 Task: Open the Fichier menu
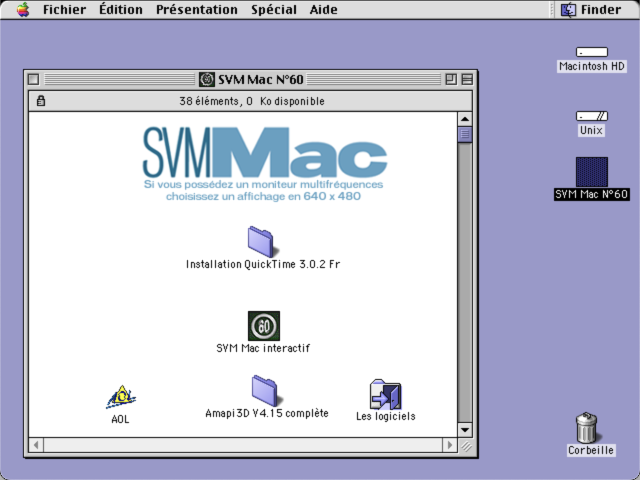click(x=64, y=9)
